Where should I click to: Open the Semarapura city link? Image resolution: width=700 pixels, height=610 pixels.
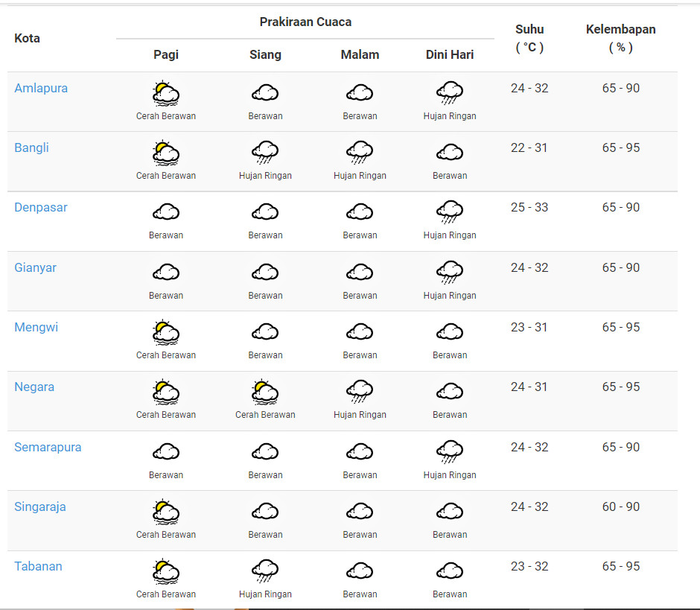pyautogui.click(x=48, y=447)
